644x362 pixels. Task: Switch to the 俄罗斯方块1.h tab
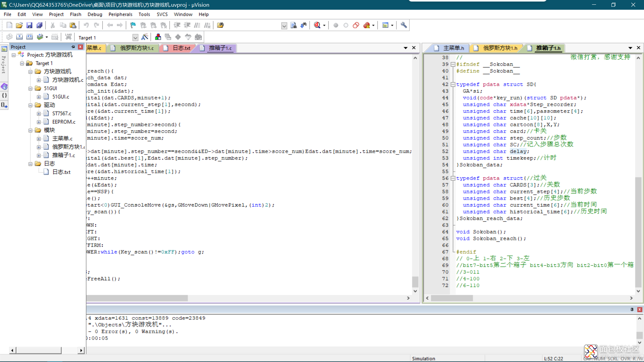[x=496, y=48]
